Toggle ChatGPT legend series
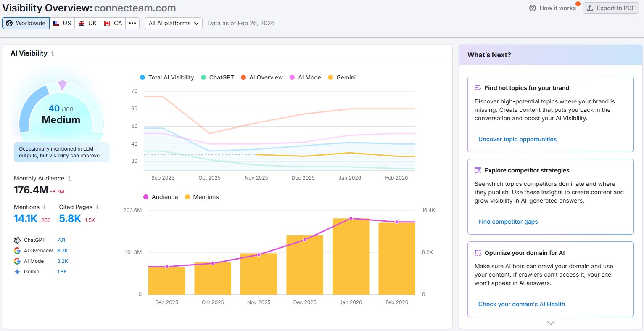Screen dimensions: 644x331 tap(217, 77)
